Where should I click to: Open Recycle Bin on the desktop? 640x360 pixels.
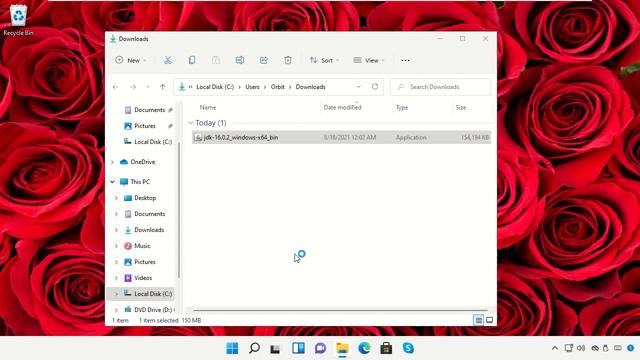[18, 20]
